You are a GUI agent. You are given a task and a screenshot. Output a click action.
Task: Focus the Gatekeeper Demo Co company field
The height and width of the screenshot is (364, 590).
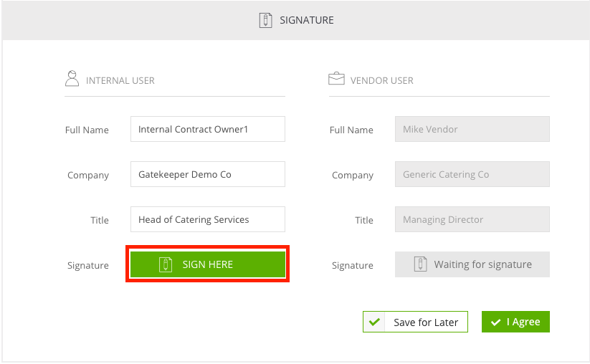pos(208,174)
